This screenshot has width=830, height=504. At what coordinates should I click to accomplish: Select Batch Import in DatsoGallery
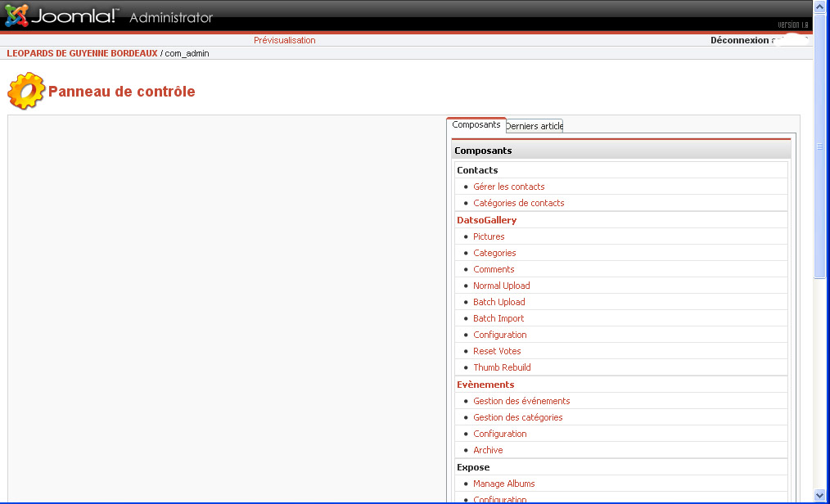pyautogui.click(x=498, y=318)
